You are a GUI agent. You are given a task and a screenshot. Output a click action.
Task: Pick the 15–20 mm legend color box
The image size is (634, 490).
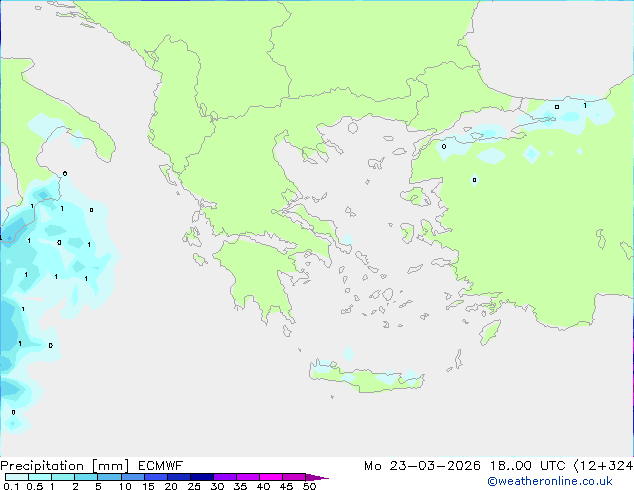155,477
